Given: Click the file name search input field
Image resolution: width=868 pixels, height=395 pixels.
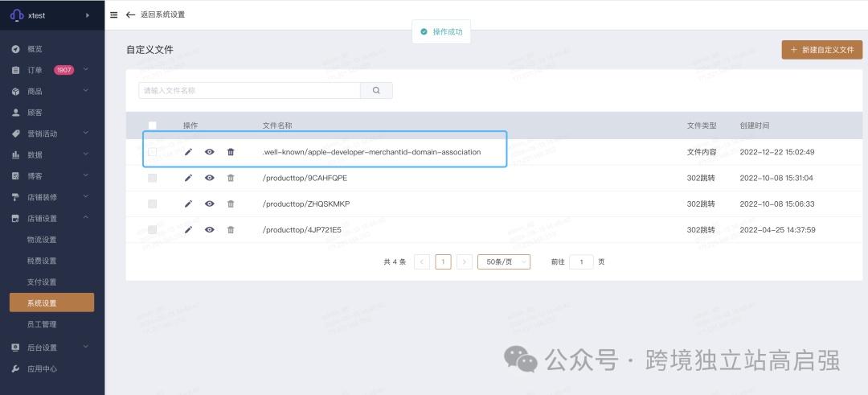Looking at the screenshot, I should [249, 90].
